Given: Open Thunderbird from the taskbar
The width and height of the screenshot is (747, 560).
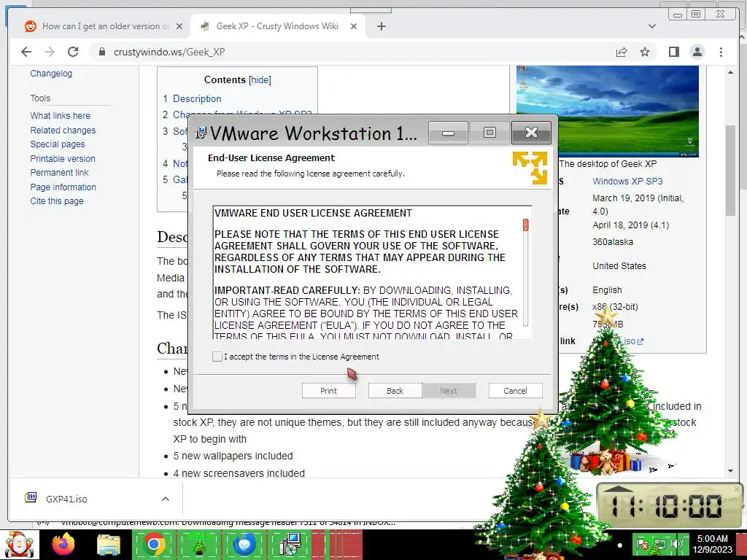Looking at the screenshot, I should click(x=244, y=544).
